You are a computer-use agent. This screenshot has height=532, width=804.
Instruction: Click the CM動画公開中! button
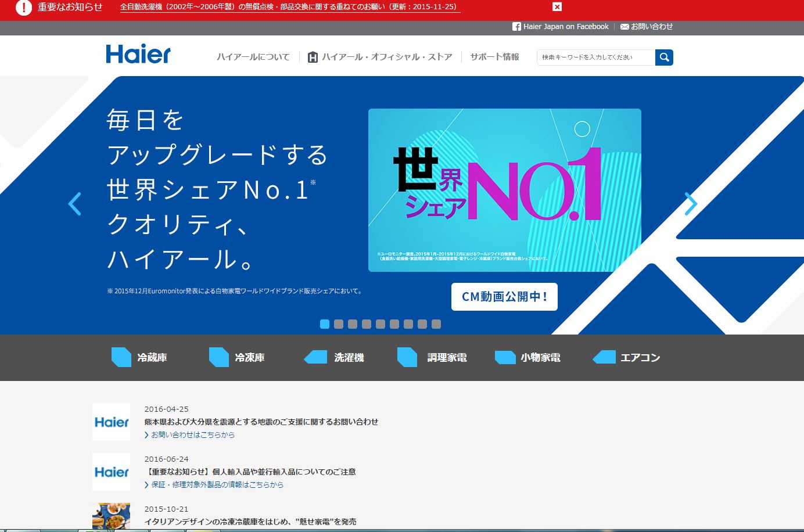[504, 297]
